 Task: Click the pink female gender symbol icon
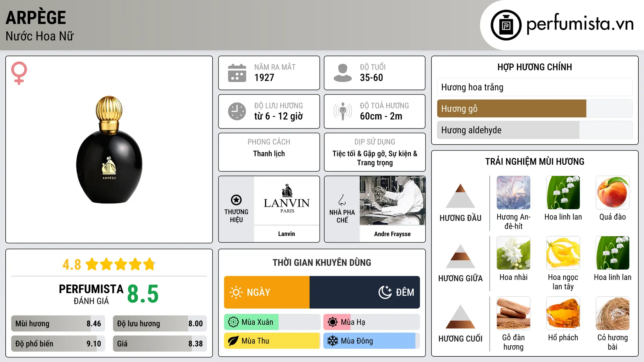[x=19, y=73]
